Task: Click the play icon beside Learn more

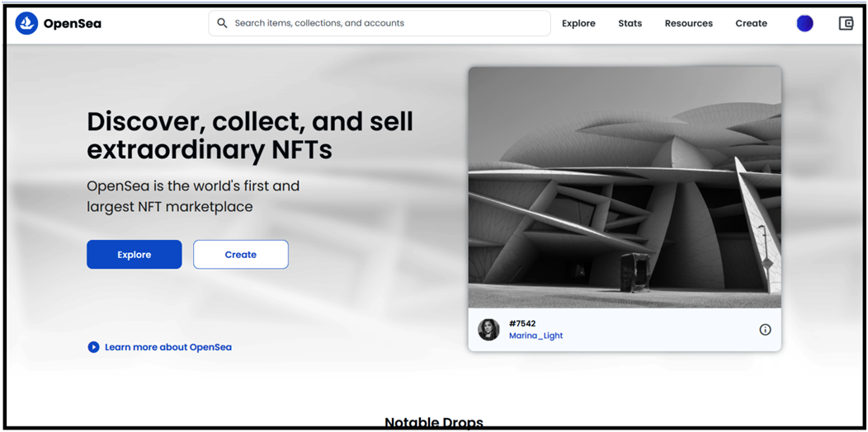Action: (x=93, y=347)
